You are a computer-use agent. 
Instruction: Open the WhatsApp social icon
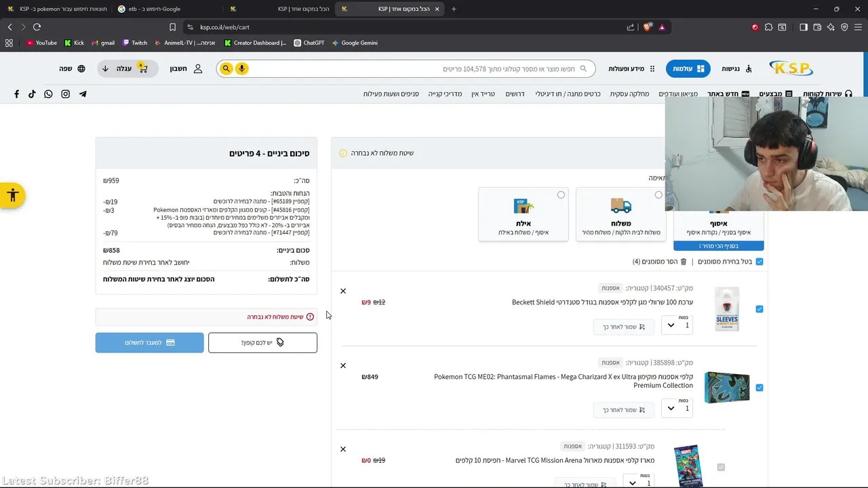pos(48,94)
